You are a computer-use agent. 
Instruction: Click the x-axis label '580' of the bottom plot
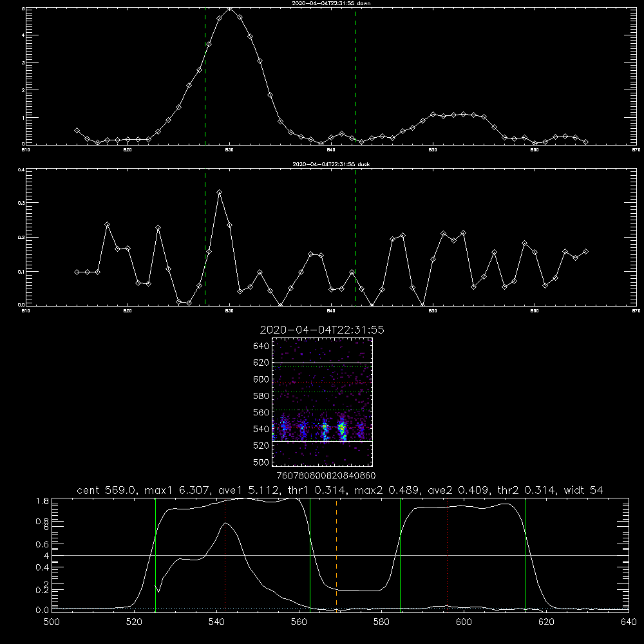[381, 622]
